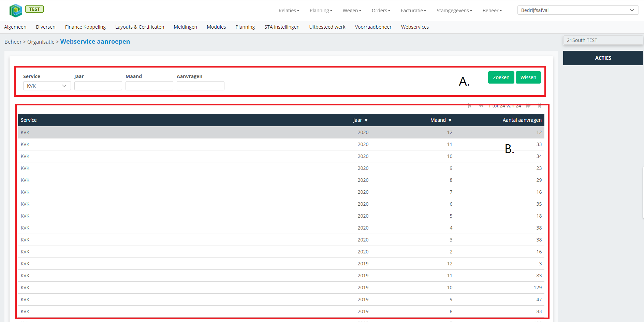Screen dimensions: 644x323
Task: Expand the Beheer top menu
Action: [x=492, y=11]
